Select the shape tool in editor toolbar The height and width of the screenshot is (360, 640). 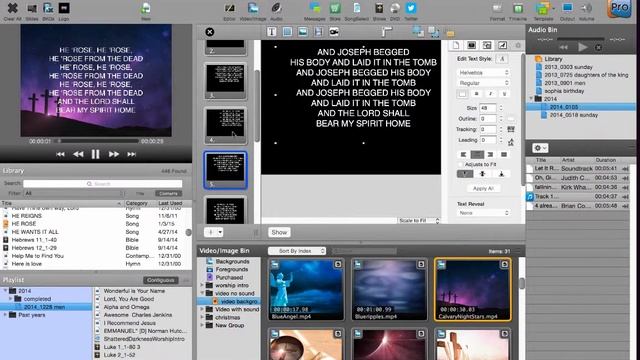click(x=287, y=32)
